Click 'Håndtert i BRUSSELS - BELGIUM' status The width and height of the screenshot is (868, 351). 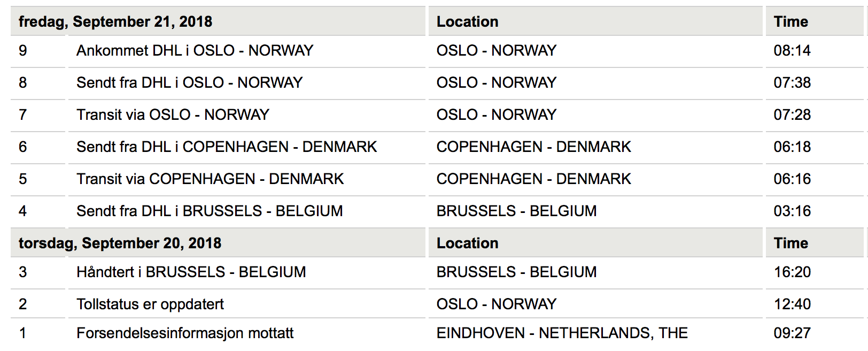tap(191, 272)
